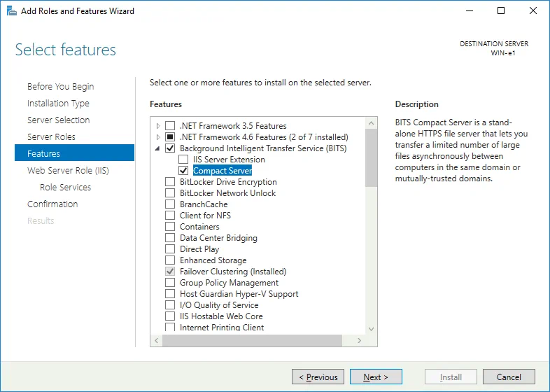
Task: Open Web Server Role (IIS) step
Action: tap(68, 170)
